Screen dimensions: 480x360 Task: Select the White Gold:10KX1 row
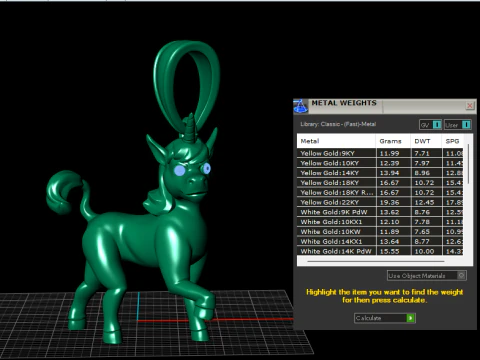(380, 222)
